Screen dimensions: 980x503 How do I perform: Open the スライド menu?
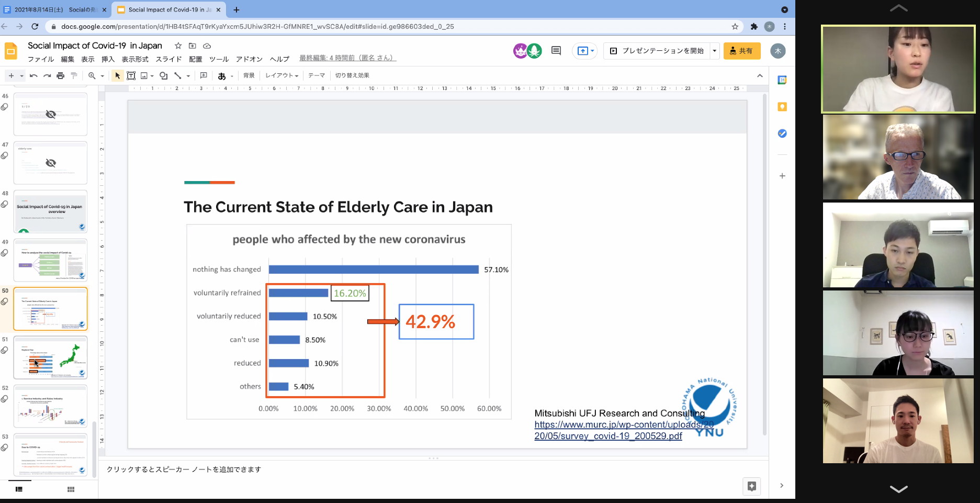coord(168,59)
